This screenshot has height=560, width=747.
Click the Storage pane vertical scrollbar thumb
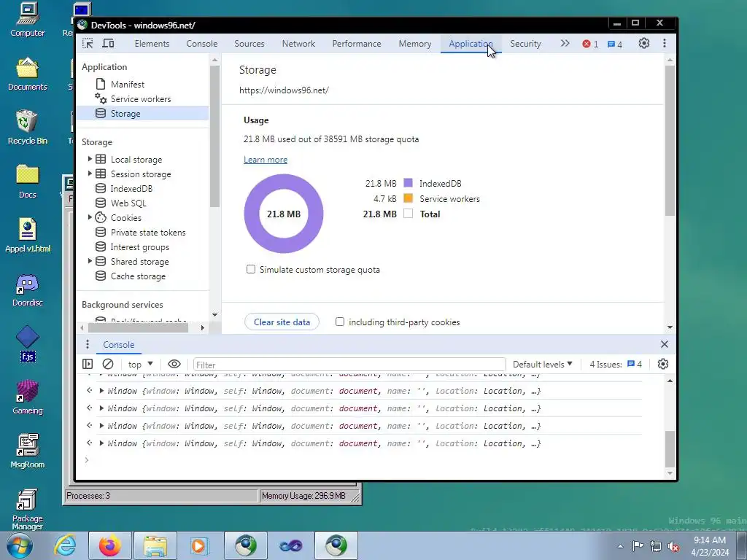click(670, 141)
